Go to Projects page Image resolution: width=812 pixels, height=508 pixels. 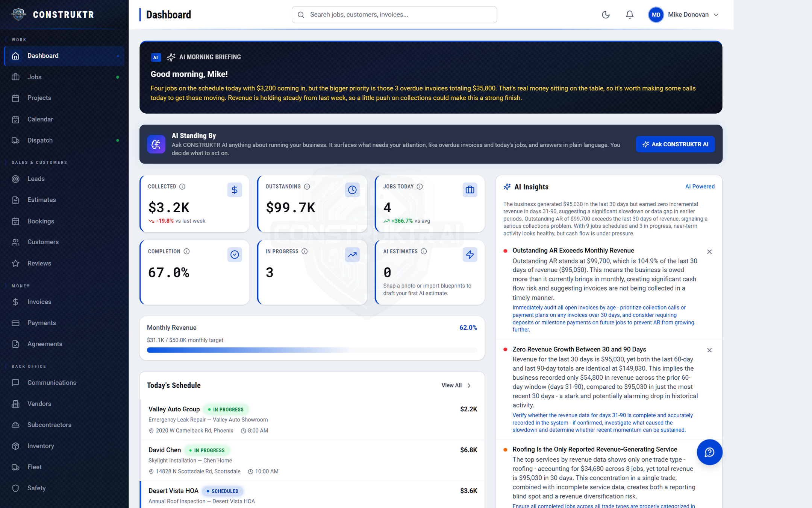pyautogui.click(x=64, y=98)
